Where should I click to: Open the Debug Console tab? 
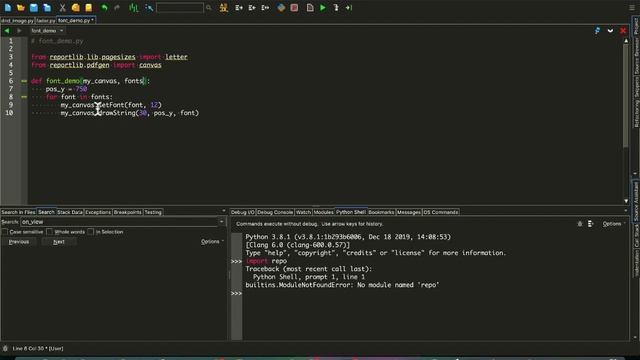coord(275,212)
